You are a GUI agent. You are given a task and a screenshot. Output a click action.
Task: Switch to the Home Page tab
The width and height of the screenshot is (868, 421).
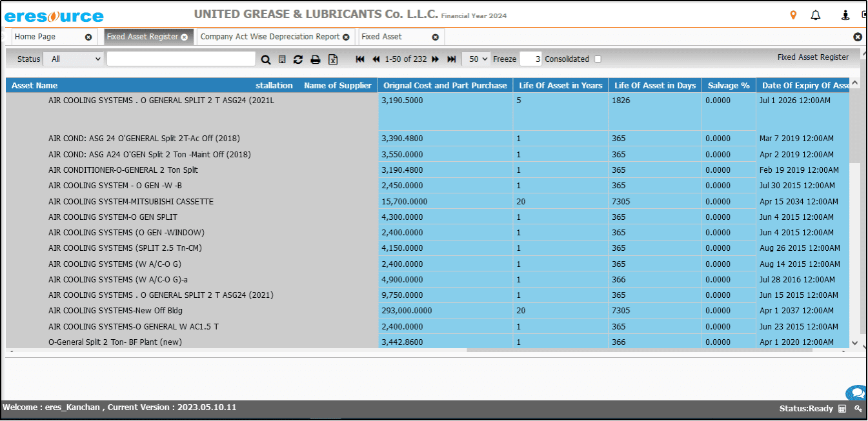coord(35,37)
